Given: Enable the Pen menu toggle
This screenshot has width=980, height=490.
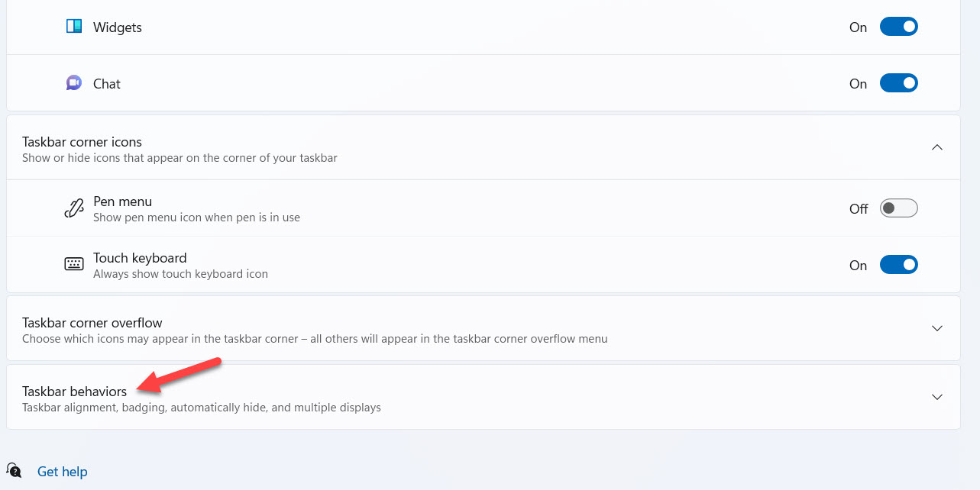Looking at the screenshot, I should (898, 208).
